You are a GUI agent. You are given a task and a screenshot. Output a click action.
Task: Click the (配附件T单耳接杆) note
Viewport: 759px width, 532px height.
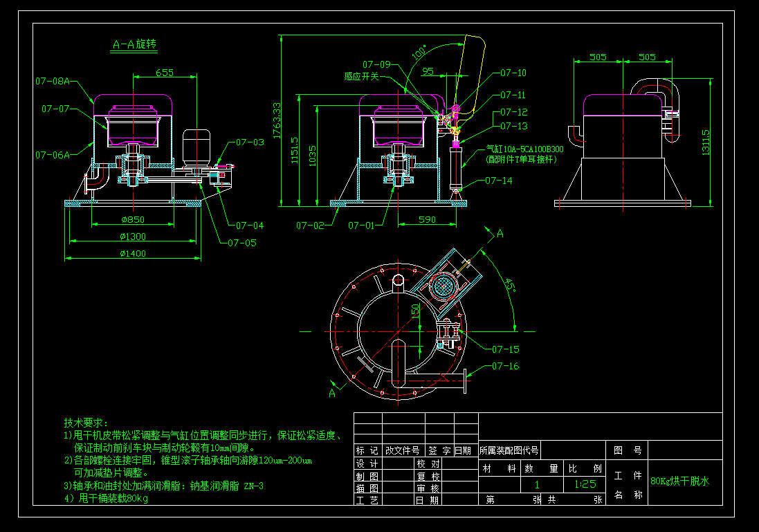click(521, 159)
